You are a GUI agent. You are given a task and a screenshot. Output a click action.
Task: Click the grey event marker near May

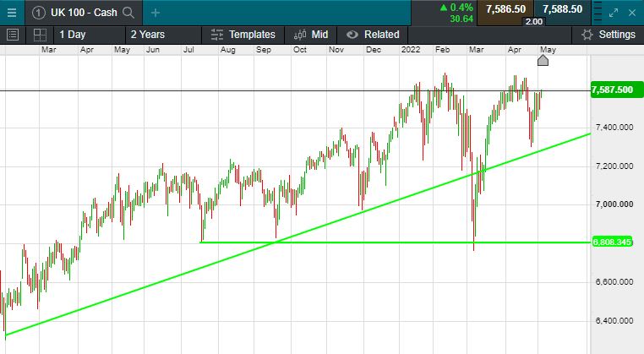pos(543,61)
